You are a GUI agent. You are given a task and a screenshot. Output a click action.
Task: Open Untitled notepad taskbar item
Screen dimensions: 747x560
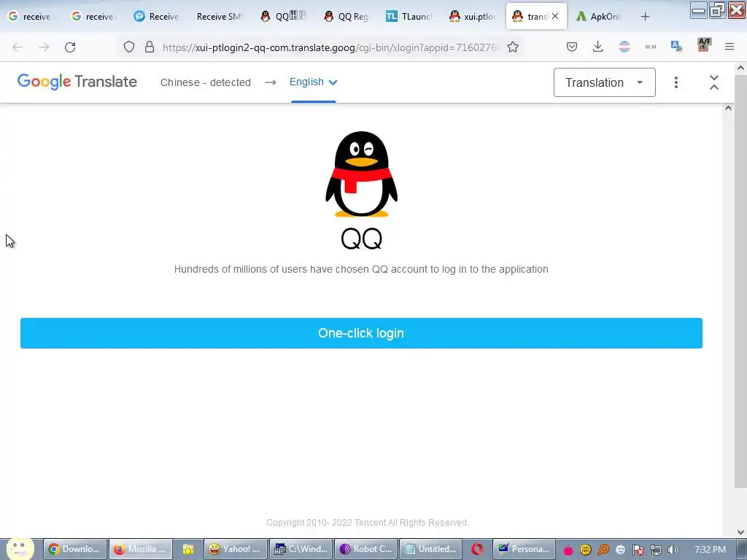[x=430, y=549]
